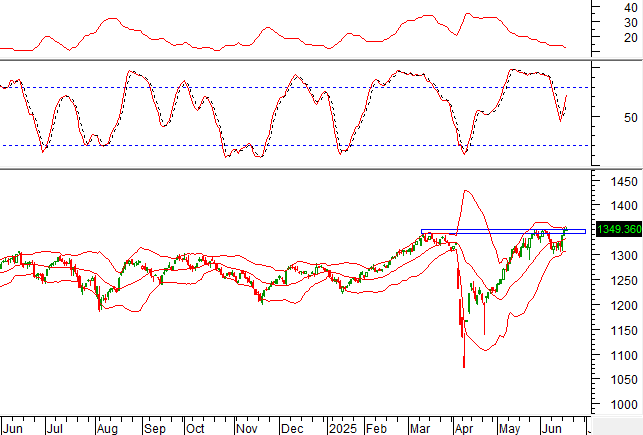The image size is (643, 435).
Task: Click the 20 level on top indicator axis
Action: tap(631, 38)
